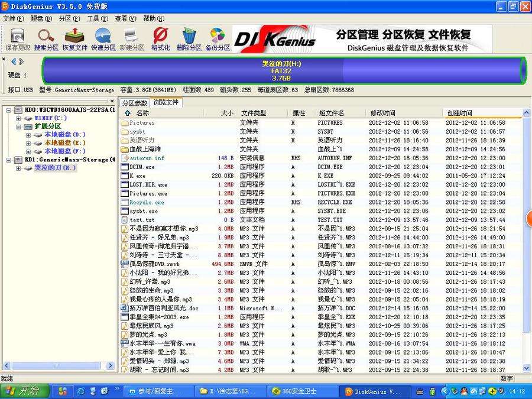This screenshot has height=399, width=532.
Task: Go to the next disk with the right arrow
Action: click(x=21, y=61)
